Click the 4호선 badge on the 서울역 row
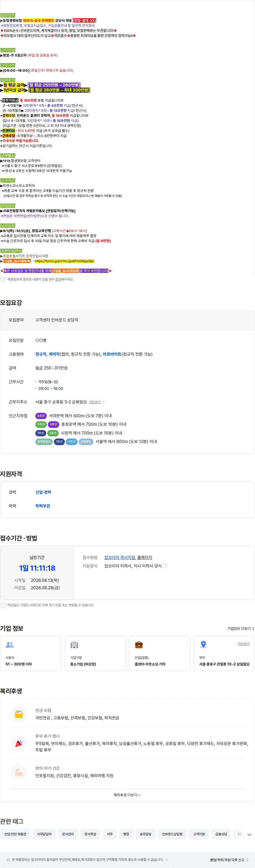The height and width of the screenshot is (868, 255). (71, 441)
